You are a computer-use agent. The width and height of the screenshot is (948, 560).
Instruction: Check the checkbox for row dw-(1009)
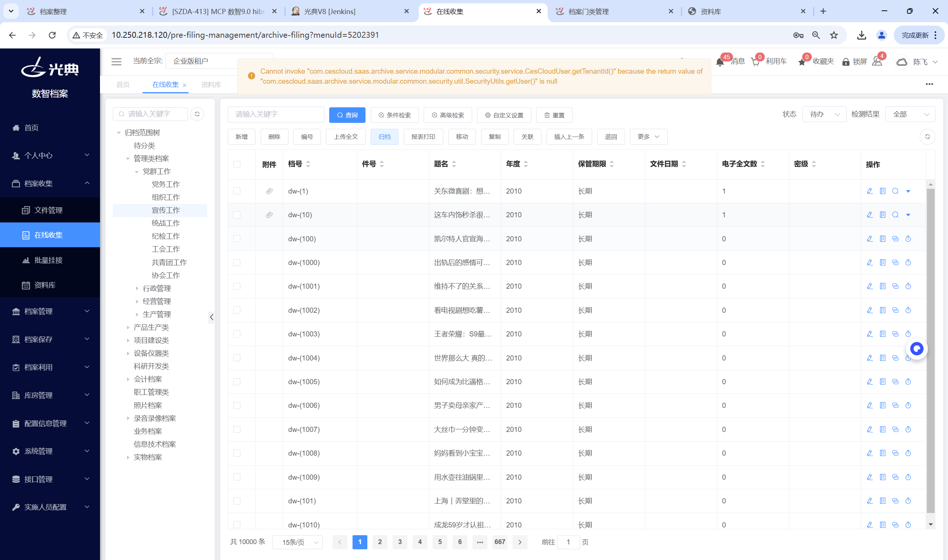237,477
